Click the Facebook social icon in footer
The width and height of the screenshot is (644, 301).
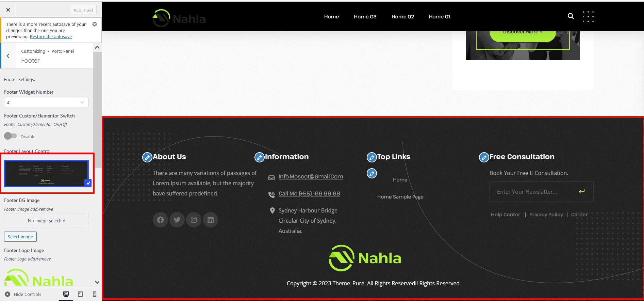(160, 220)
